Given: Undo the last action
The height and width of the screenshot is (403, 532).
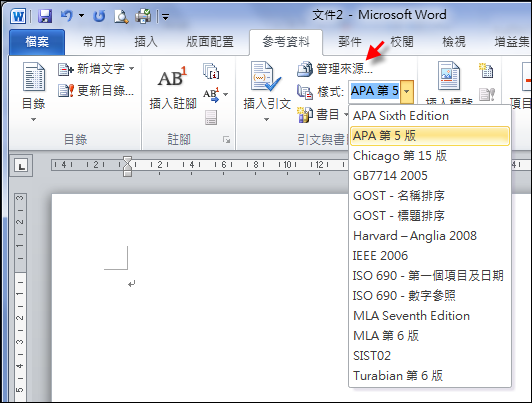Looking at the screenshot, I should click(x=67, y=16).
